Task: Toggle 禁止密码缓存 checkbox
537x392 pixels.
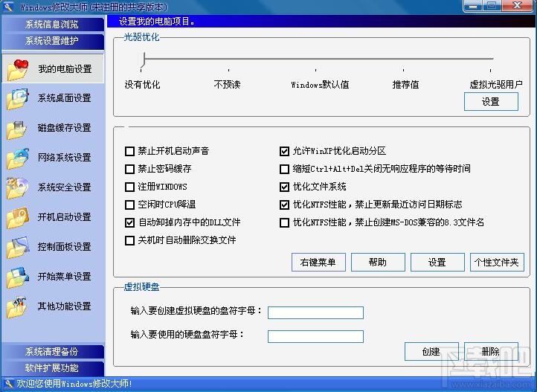Action: (129, 169)
